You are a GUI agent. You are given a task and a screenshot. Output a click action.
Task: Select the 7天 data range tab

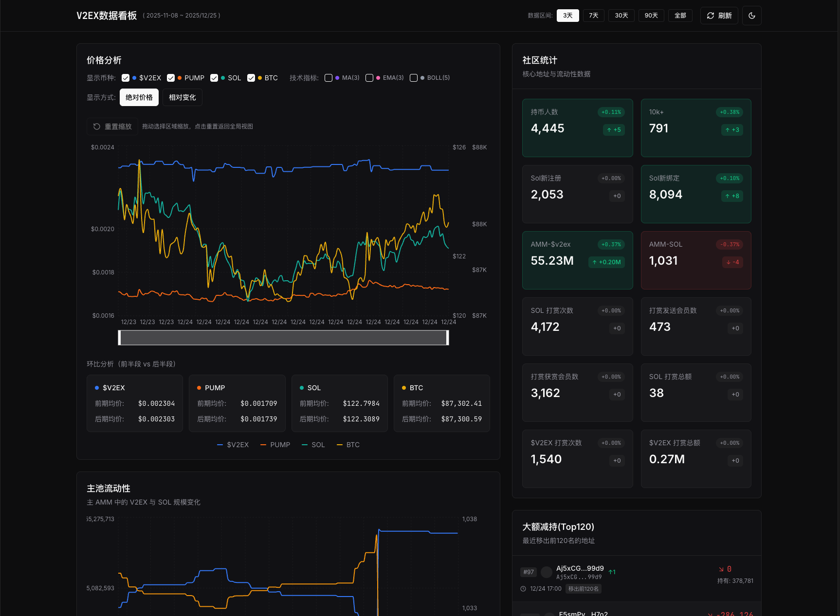click(593, 16)
